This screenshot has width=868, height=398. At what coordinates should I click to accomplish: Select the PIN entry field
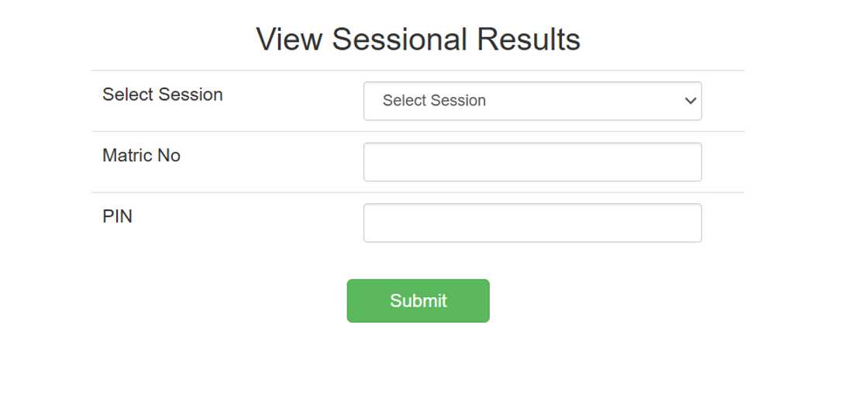(x=532, y=223)
